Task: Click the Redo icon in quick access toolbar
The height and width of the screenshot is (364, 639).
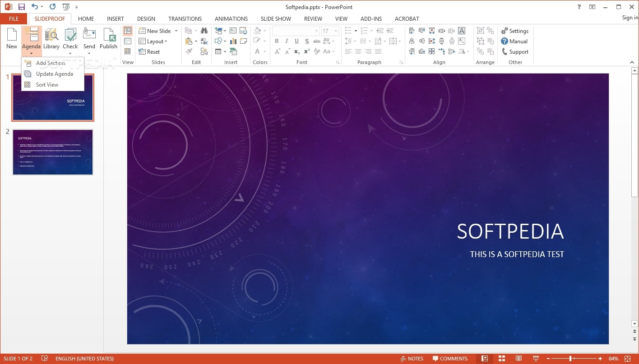Action: click(52, 7)
